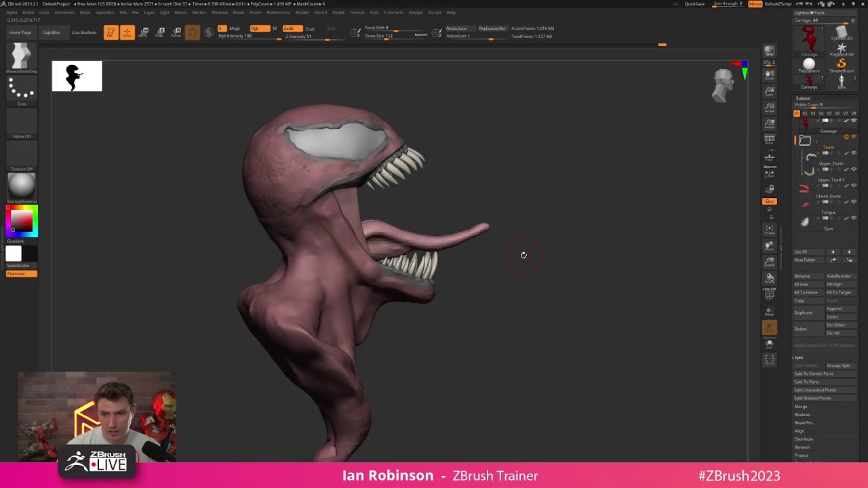Expand the Merge section
Viewport: 868px width, 488px height.
tap(801, 407)
